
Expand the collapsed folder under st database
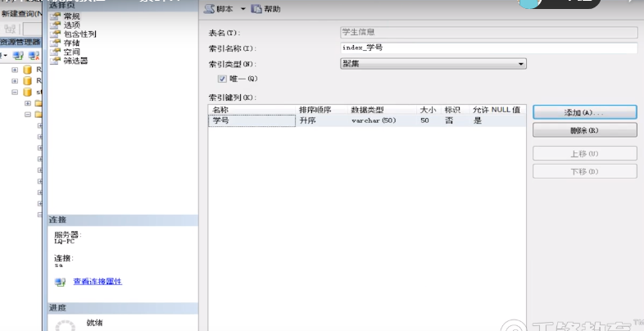point(28,103)
